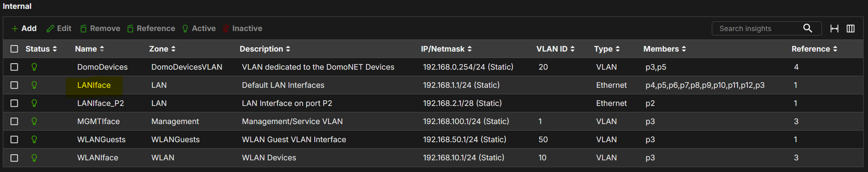Viewport: 868px width, 172px height.
Task: Click the search magnifier icon
Action: coord(807,28)
